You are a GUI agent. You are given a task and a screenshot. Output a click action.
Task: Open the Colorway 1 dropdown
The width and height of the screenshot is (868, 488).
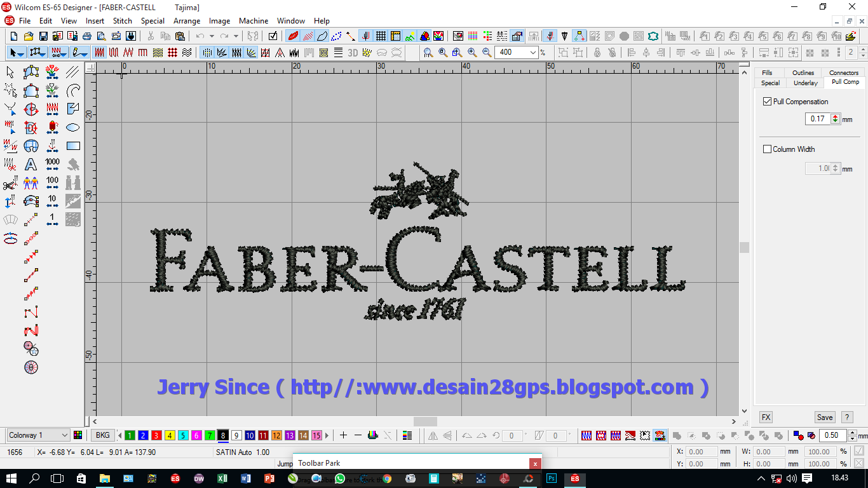64,435
